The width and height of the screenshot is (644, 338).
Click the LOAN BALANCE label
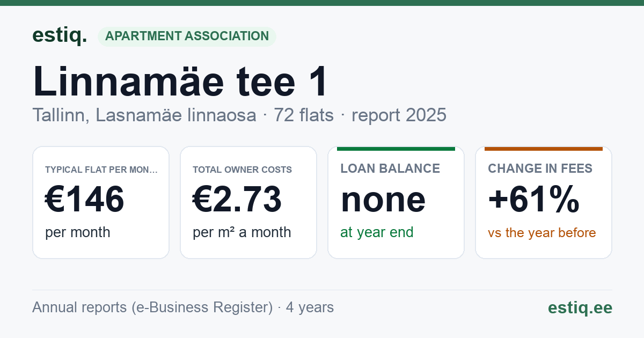(390, 168)
